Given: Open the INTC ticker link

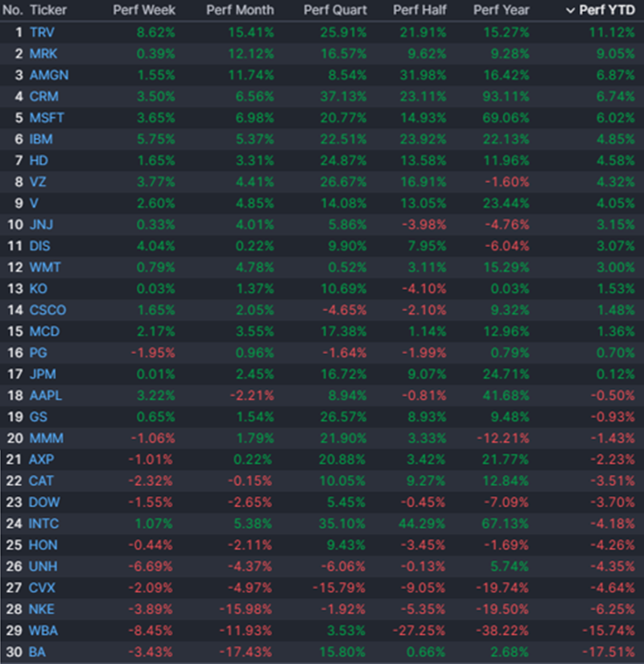Looking at the screenshot, I should 43,523.
